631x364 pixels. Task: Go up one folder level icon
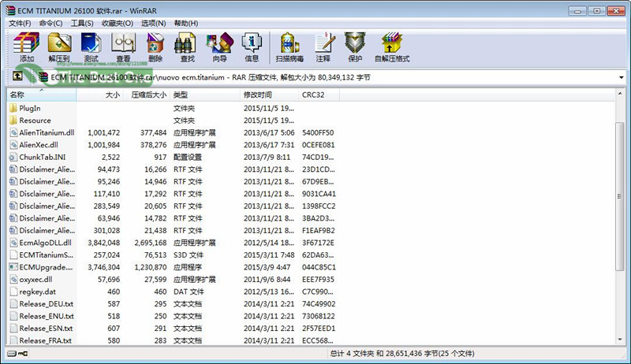click(17, 77)
